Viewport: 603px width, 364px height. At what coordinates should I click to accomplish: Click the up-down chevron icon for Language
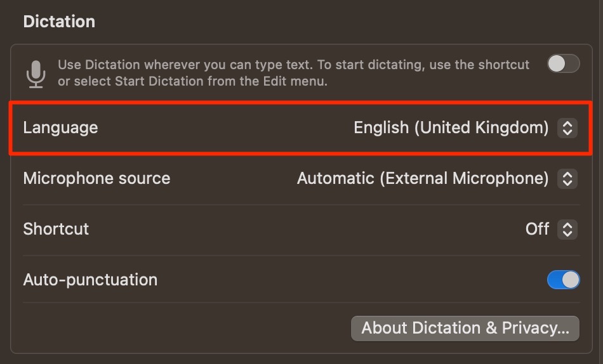coord(567,127)
